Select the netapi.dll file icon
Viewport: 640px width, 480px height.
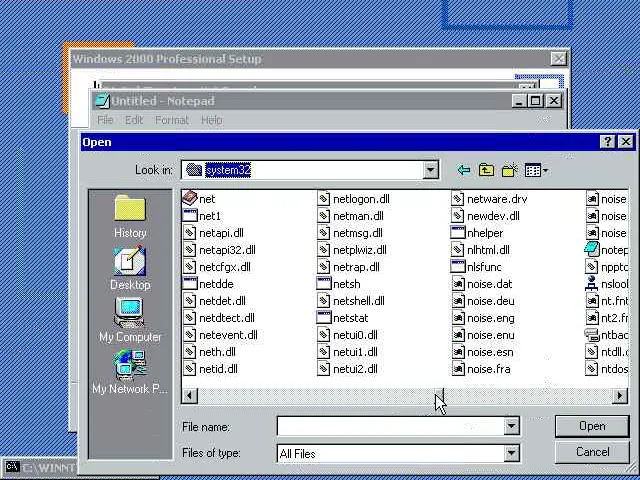(190, 233)
